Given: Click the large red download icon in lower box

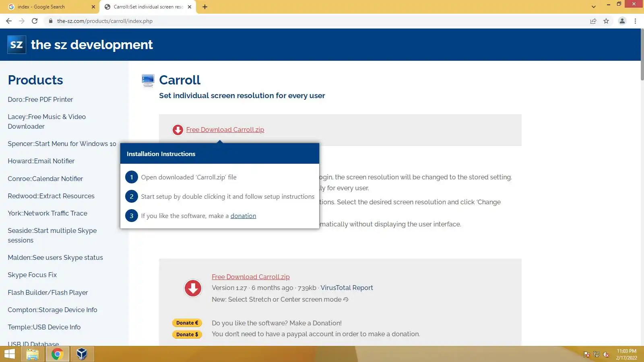Looking at the screenshot, I should point(193,288).
